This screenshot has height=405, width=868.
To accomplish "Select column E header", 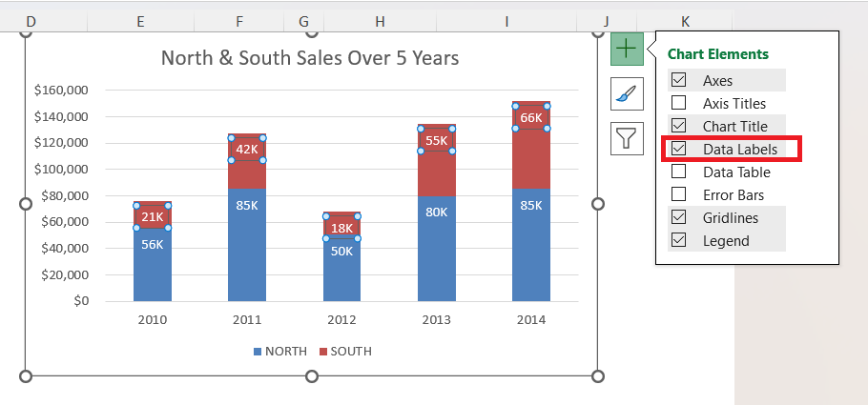I will click(x=141, y=21).
